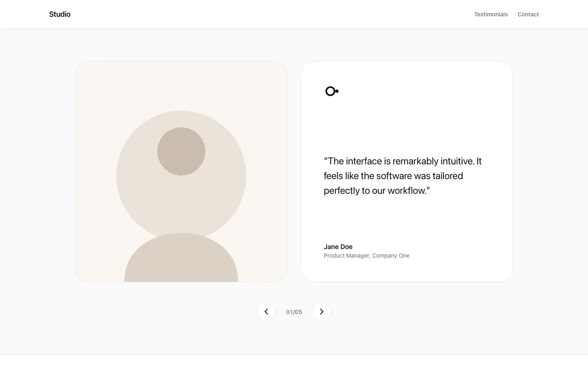Click the testimonial quote about intuitive interface
Image resolution: width=588 pixels, height=368 pixels.
coord(403,176)
